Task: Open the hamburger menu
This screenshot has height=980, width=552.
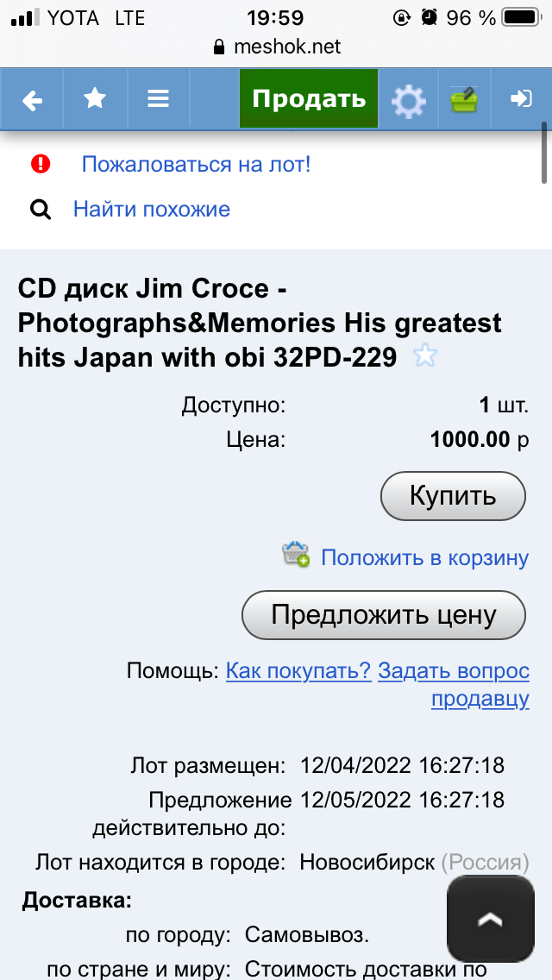Action: [158, 98]
